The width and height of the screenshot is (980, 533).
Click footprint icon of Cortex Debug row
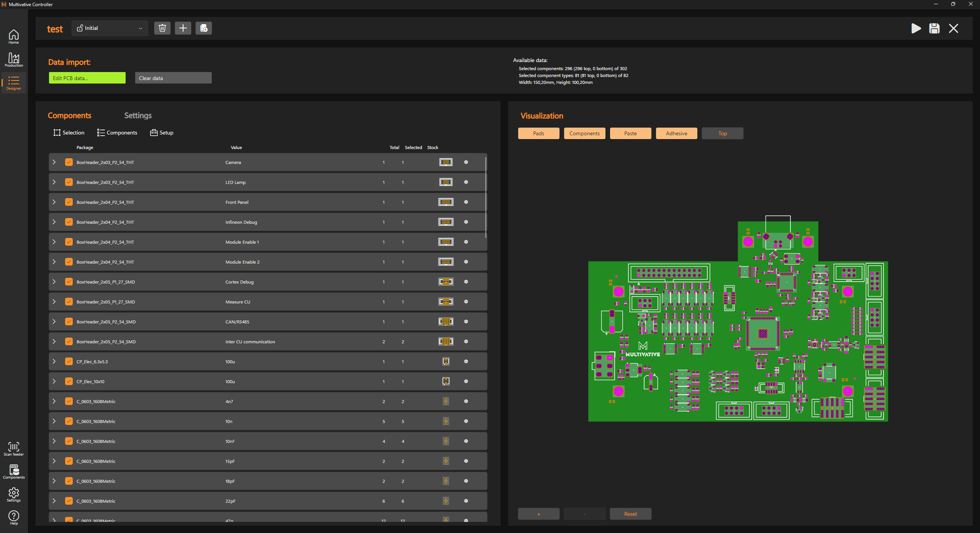[446, 282]
